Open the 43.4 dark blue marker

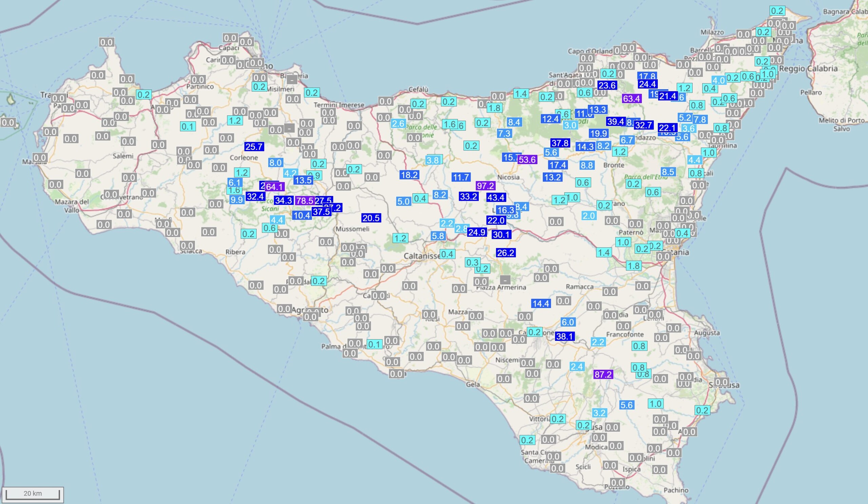point(496,197)
